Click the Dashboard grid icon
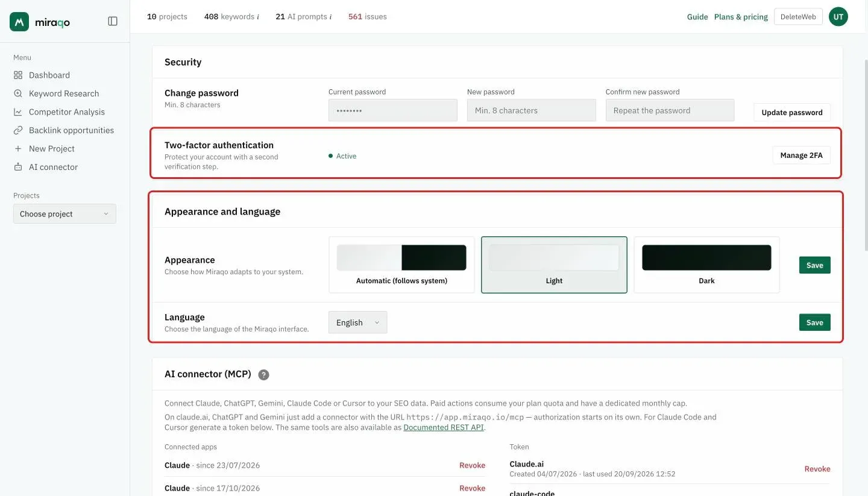The width and height of the screenshot is (868, 496). click(x=18, y=75)
